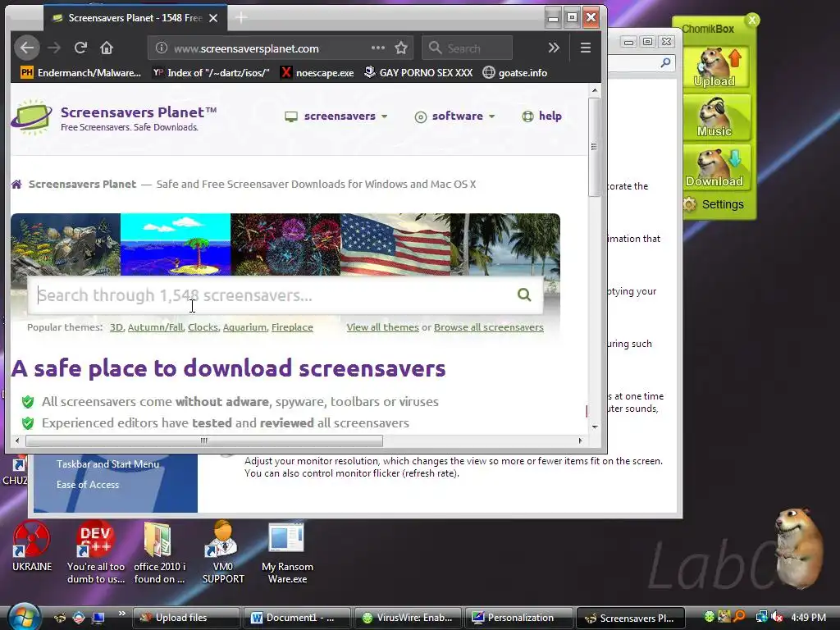This screenshot has width=840, height=630.
Task: Click the horizontal scrollbar right arrow
Action: point(580,441)
